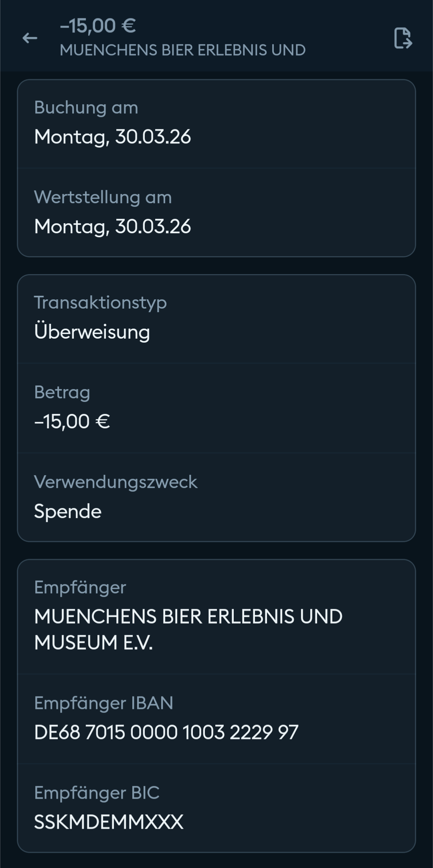The height and width of the screenshot is (868, 433).
Task: Select the Wertstellung am date value
Action: click(x=113, y=226)
